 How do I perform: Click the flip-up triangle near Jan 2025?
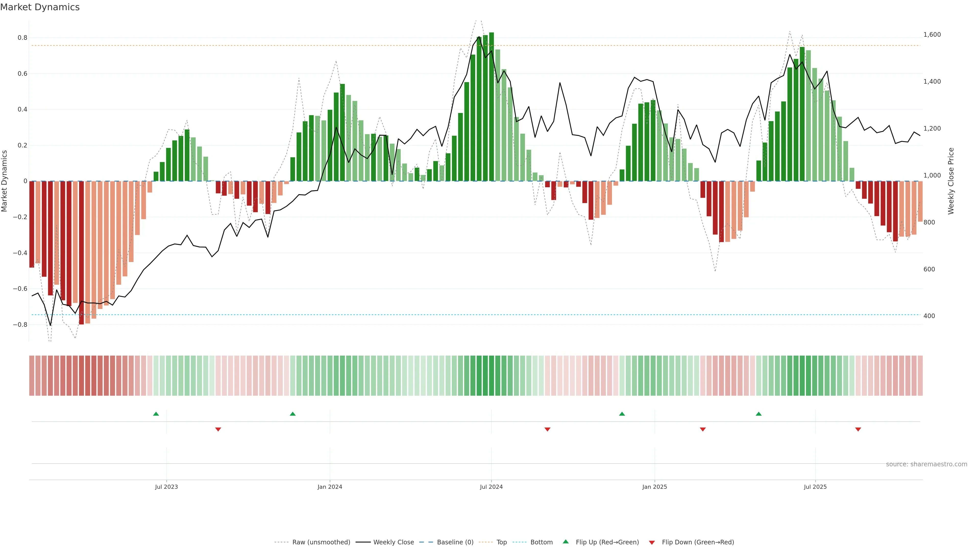click(x=622, y=414)
